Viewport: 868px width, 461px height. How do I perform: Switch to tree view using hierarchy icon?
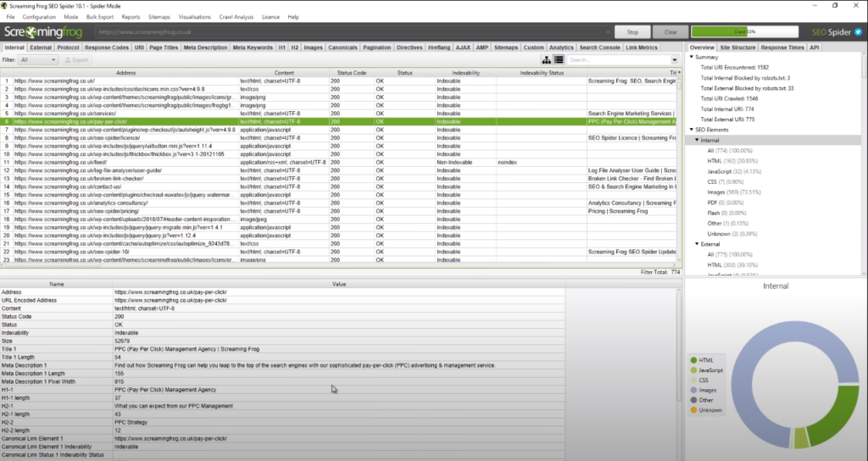pyautogui.click(x=547, y=60)
